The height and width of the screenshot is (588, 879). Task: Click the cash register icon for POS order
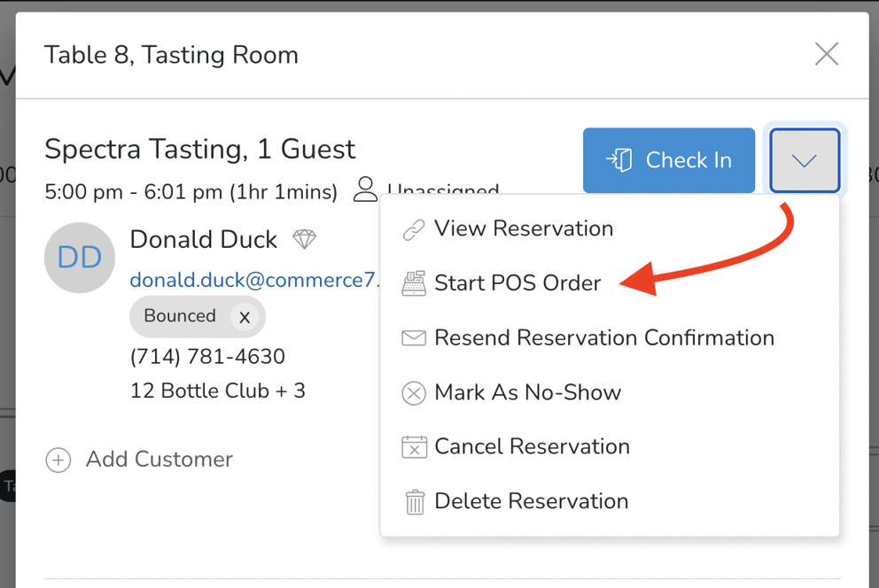(414, 283)
